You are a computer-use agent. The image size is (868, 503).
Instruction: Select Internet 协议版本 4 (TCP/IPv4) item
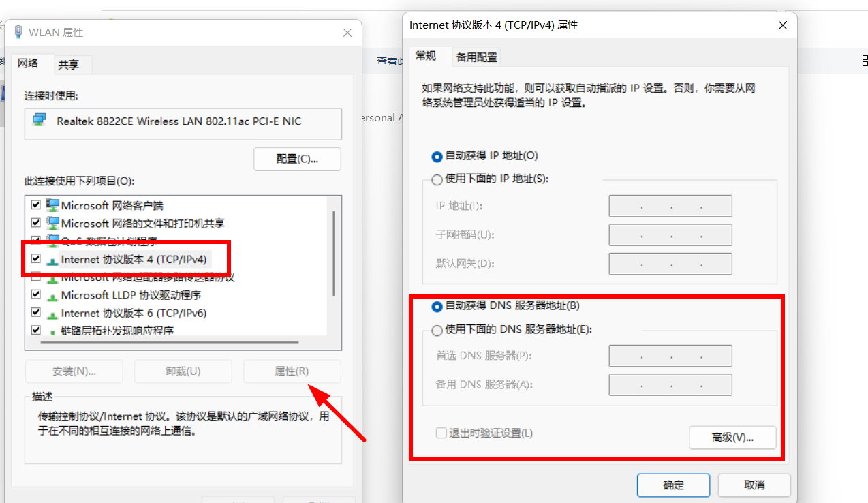tap(134, 259)
